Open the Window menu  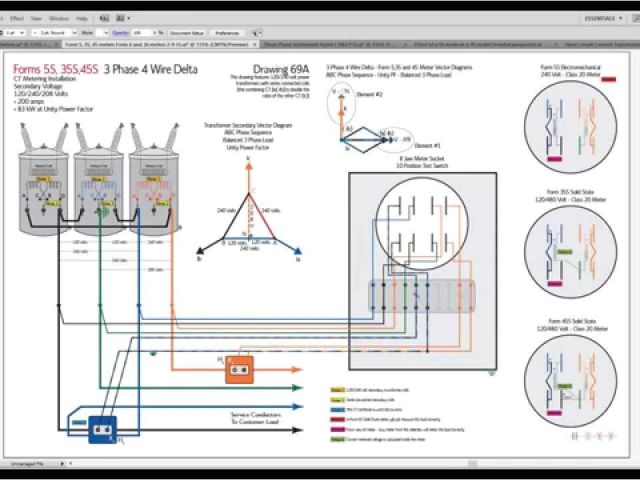(x=58, y=19)
